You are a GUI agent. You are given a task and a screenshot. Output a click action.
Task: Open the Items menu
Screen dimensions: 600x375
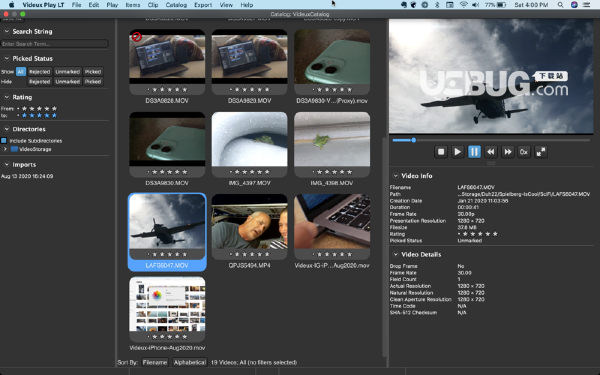(x=133, y=5)
